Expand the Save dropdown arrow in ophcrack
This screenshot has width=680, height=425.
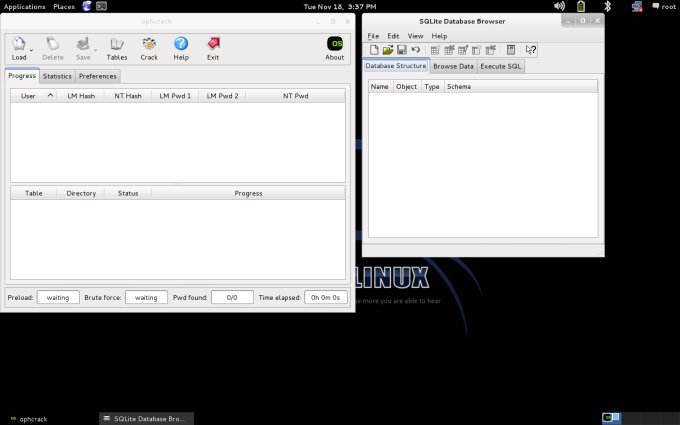pos(95,50)
